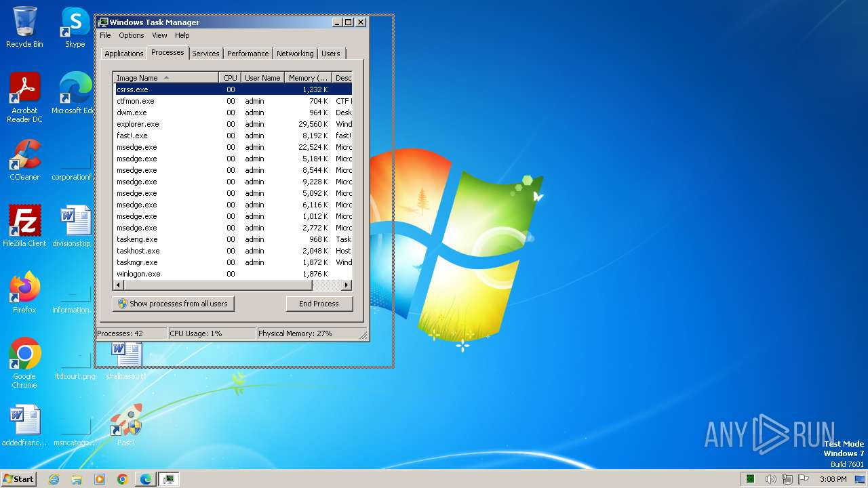Image resolution: width=868 pixels, height=488 pixels.
Task: Launch Skype from the desktop
Action: point(75,27)
